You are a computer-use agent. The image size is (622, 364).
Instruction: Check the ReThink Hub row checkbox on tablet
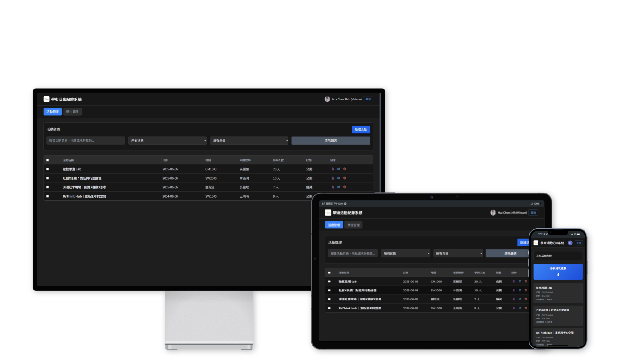click(329, 308)
